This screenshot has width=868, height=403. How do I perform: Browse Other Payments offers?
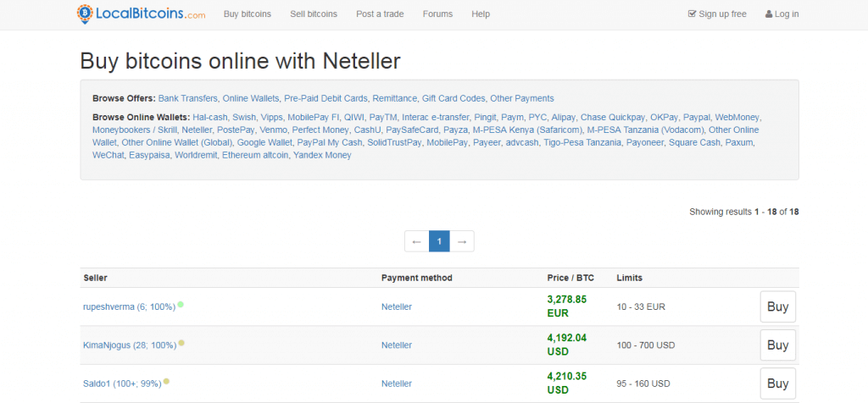[521, 98]
